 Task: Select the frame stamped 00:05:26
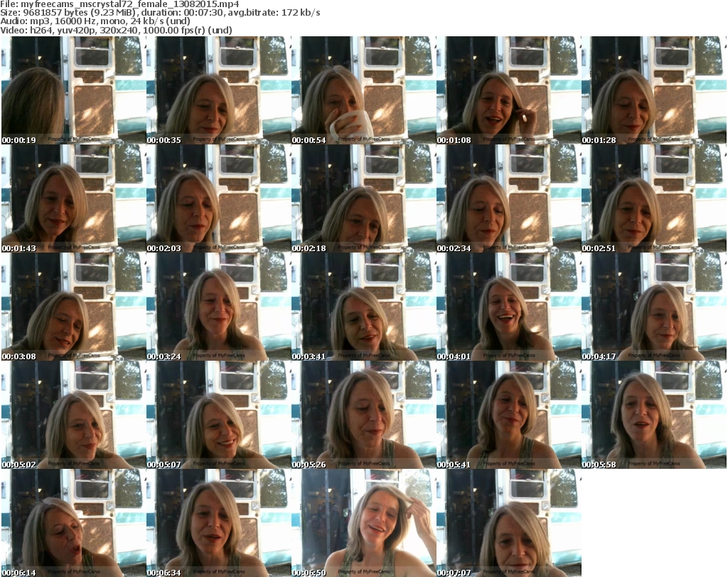coord(363,415)
